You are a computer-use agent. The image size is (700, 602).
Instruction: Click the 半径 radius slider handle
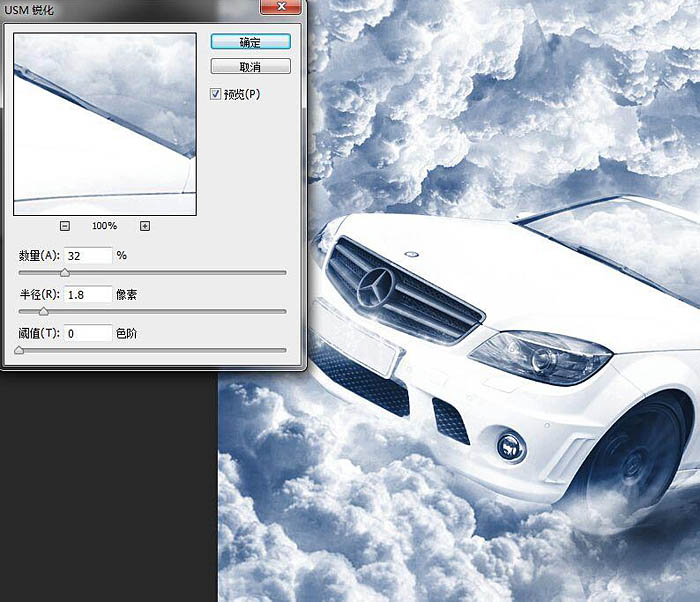coord(43,311)
